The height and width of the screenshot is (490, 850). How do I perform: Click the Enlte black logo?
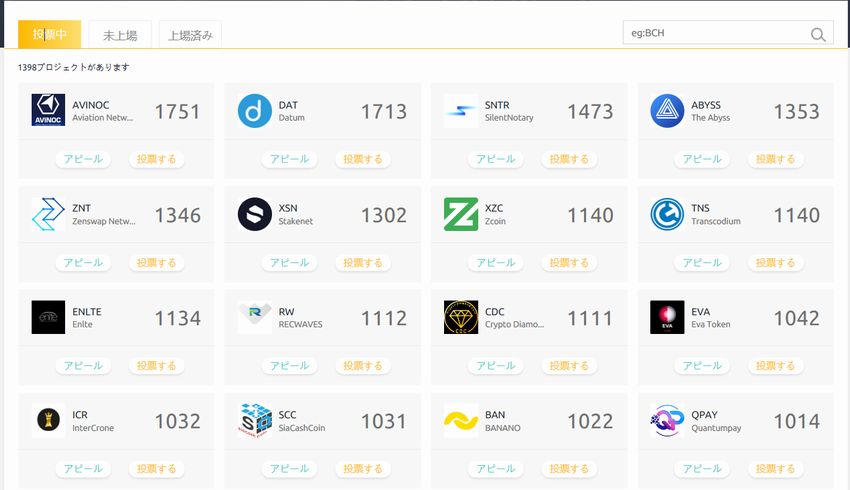click(x=48, y=317)
